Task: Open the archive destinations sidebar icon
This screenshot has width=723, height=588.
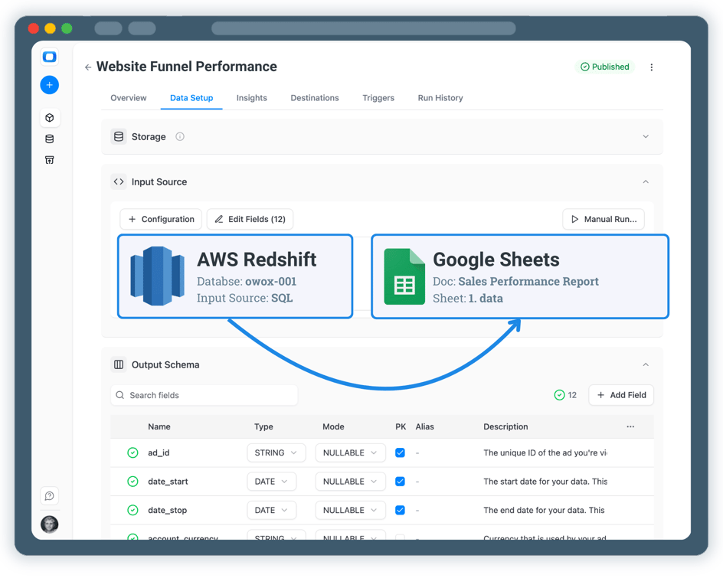Action: [49, 160]
